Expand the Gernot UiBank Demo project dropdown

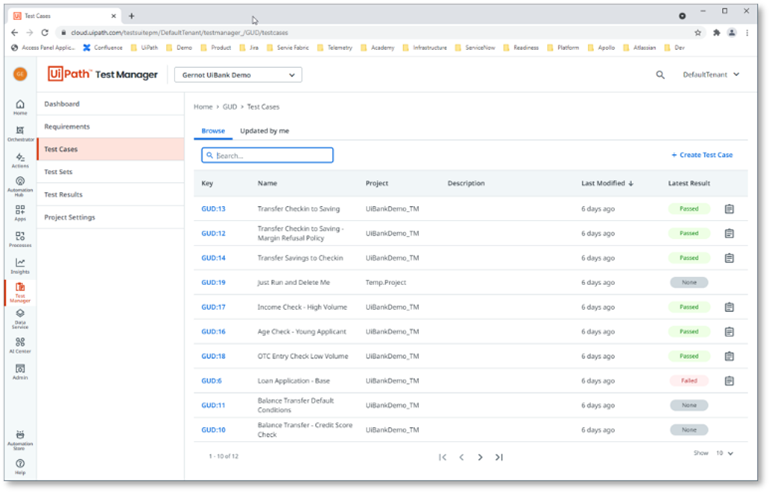click(x=238, y=75)
